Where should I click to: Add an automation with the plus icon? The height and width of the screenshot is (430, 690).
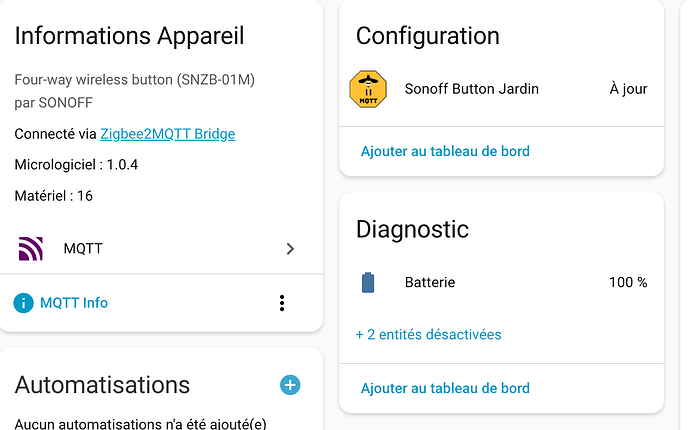[290, 385]
